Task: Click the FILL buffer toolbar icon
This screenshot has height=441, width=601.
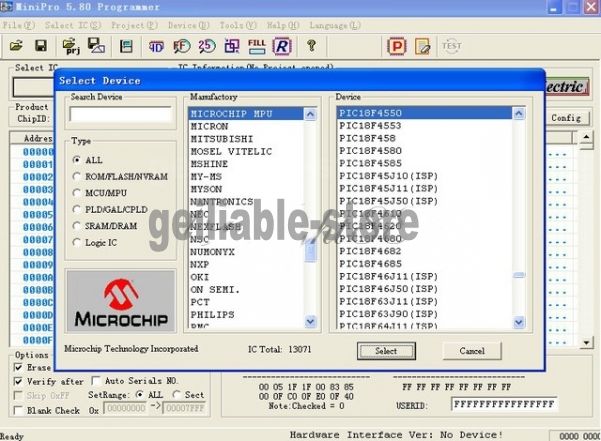Action: pyautogui.click(x=257, y=46)
